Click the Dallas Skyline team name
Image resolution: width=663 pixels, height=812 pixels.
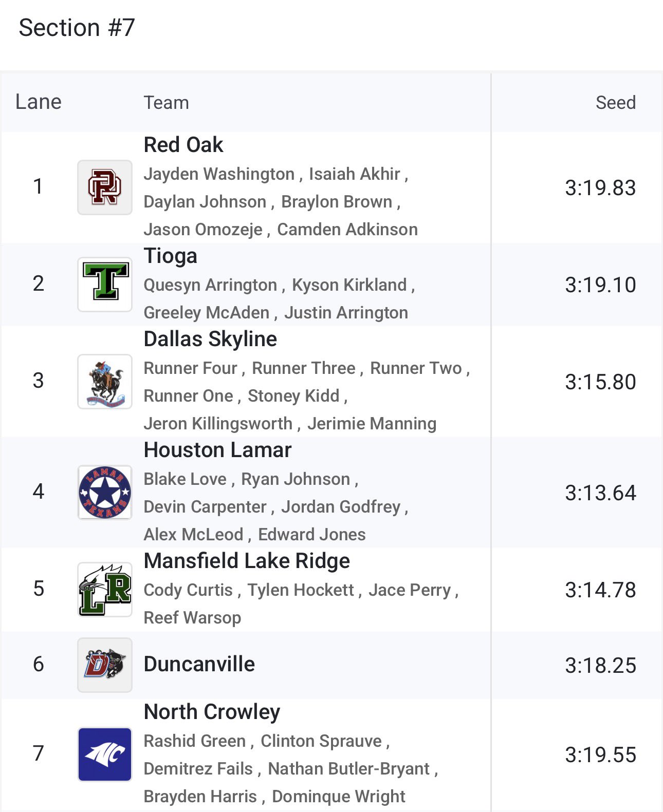pos(210,339)
